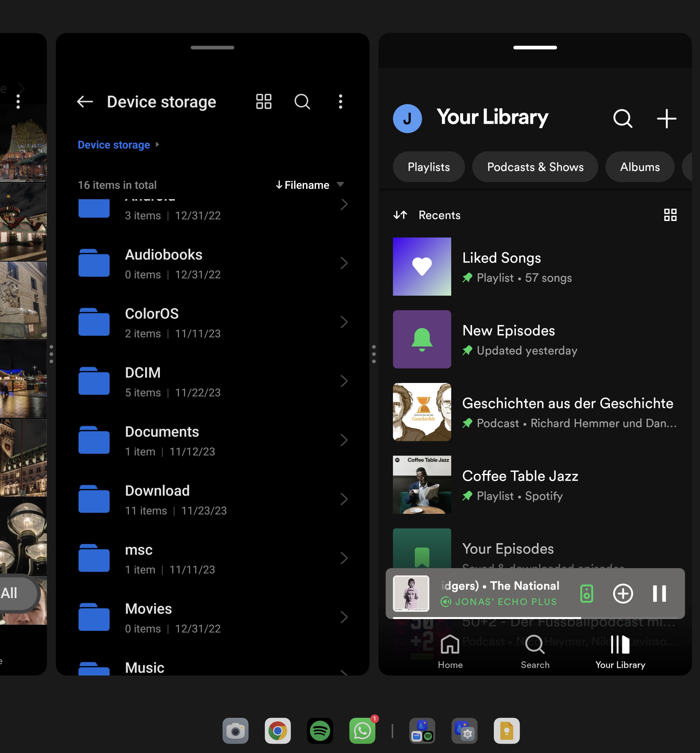Grab the Spotify window top handle
The image size is (700, 753).
[535, 48]
